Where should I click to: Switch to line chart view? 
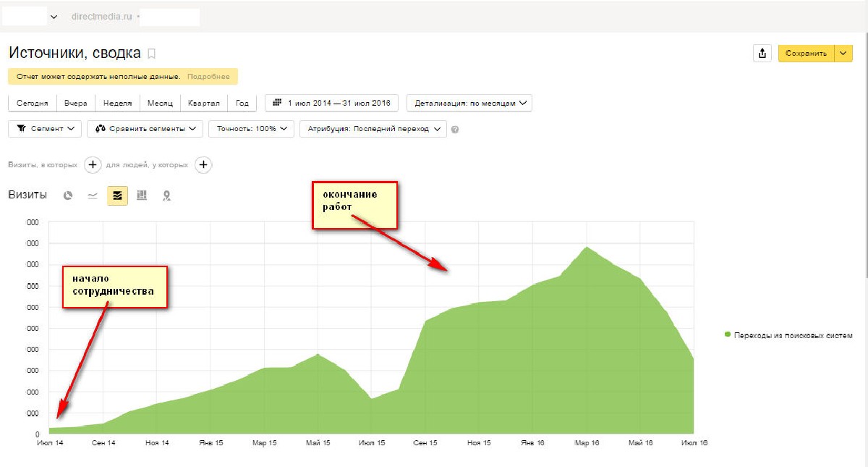click(x=93, y=195)
